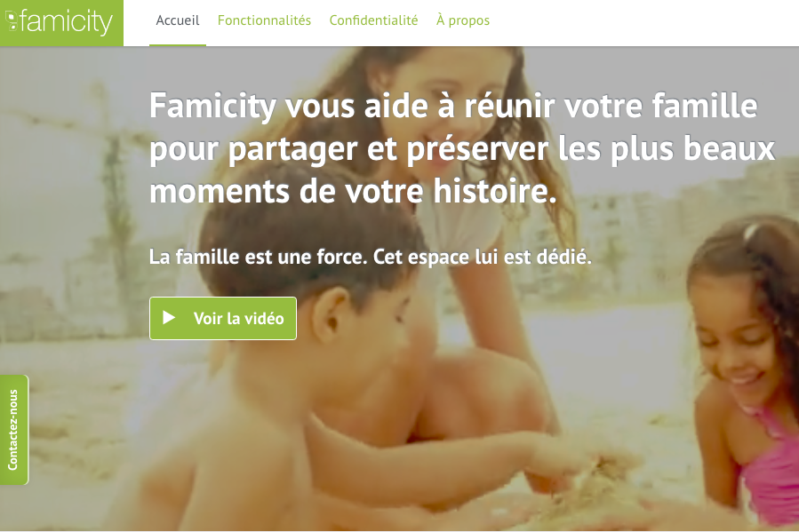The image size is (799, 532).
Task: Click the play triangle icon
Action: [x=169, y=318]
